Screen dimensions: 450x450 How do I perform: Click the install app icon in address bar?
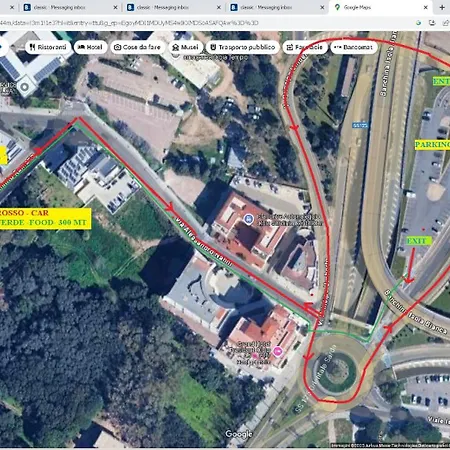point(432,23)
